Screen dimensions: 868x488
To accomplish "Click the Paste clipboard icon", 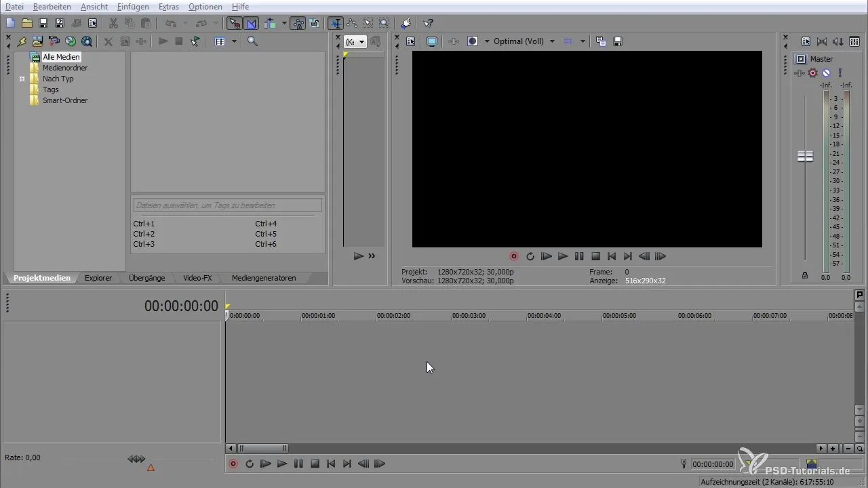I will click(146, 23).
